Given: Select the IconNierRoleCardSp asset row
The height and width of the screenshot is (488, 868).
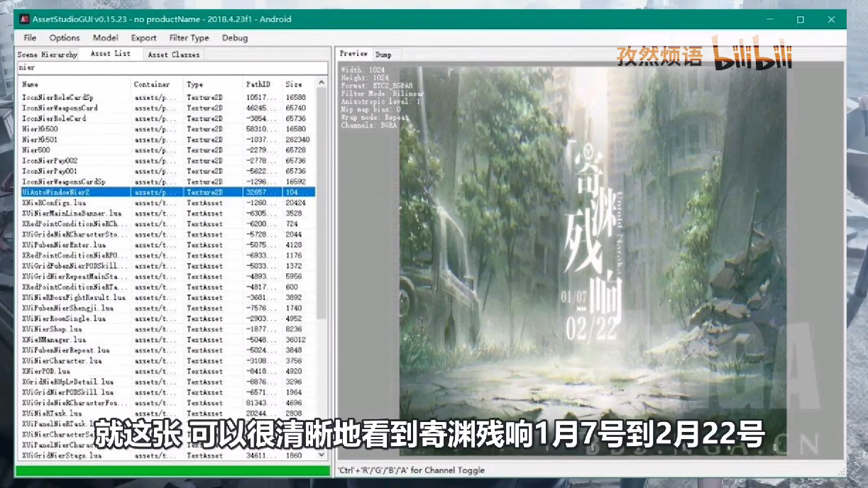Looking at the screenshot, I should pos(167,97).
